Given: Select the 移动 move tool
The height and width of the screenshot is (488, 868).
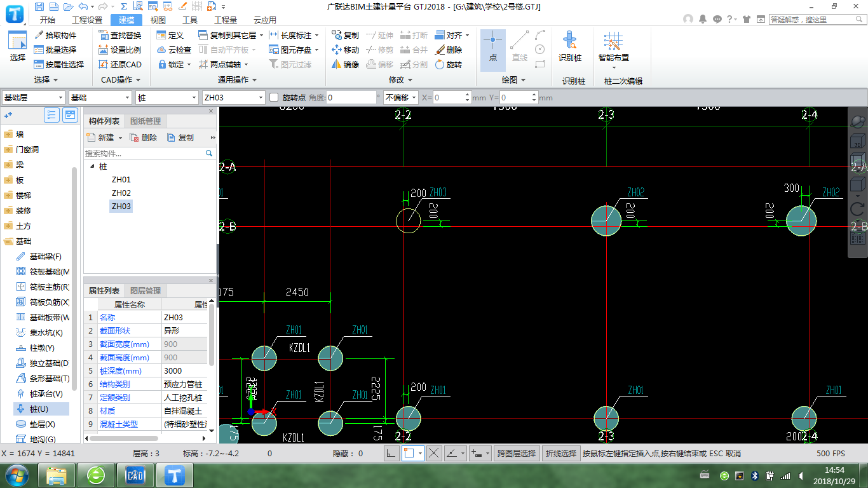Looking at the screenshot, I should tap(345, 50).
